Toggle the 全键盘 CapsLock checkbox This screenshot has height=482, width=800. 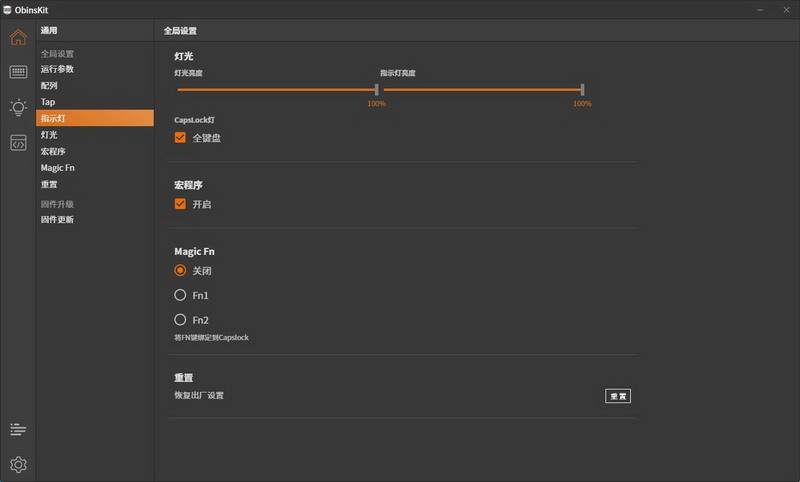[x=181, y=138]
